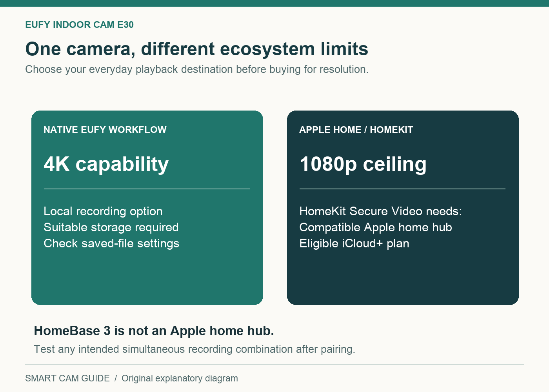Viewport: 549px width, 392px height.
Task: Click the 'Test any intended simultaneous recording' note
Action: pos(195,349)
